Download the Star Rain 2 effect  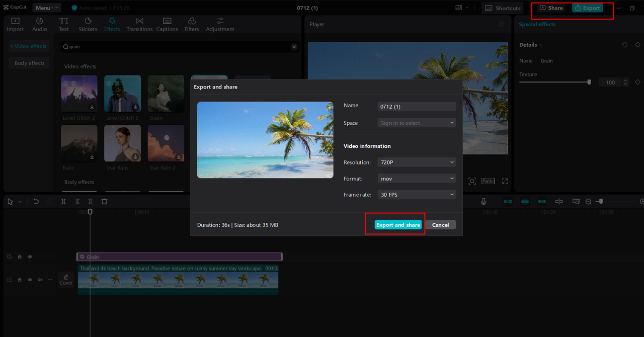click(179, 157)
